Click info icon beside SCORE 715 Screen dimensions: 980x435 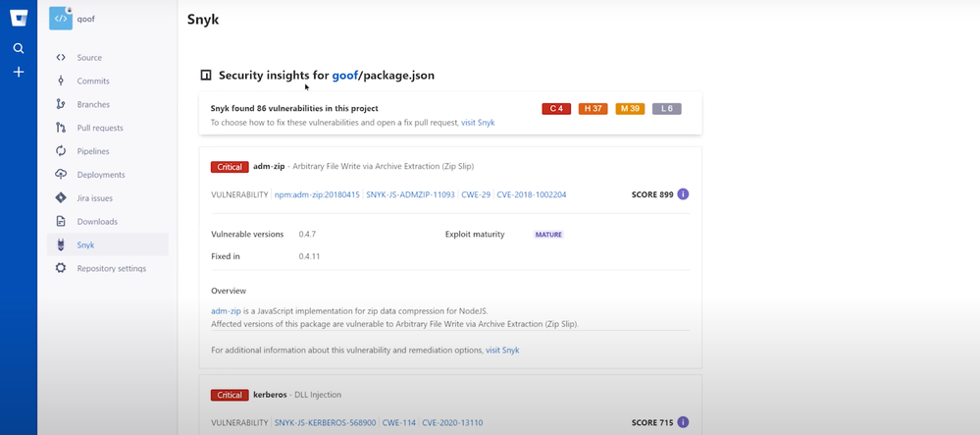[683, 422]
